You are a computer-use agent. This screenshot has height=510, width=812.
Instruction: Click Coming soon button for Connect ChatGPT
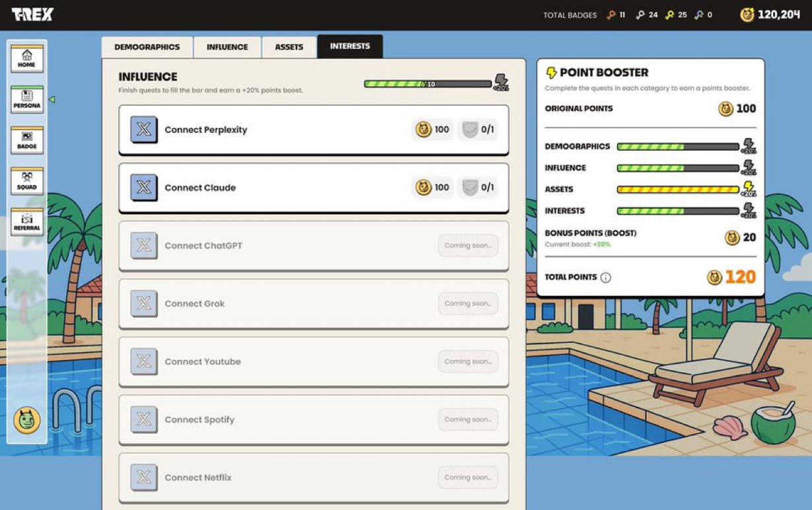pyautogui.click(x=467, y=246)
